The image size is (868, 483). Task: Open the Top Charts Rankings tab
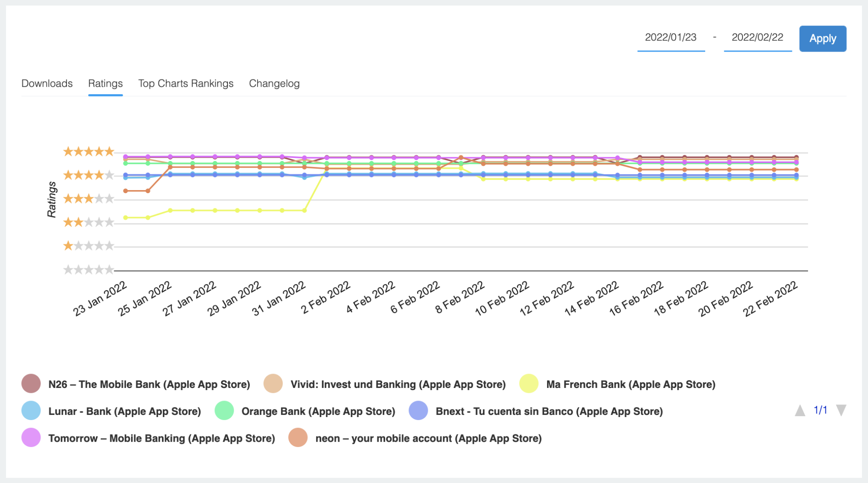click(x=186, y=83)
